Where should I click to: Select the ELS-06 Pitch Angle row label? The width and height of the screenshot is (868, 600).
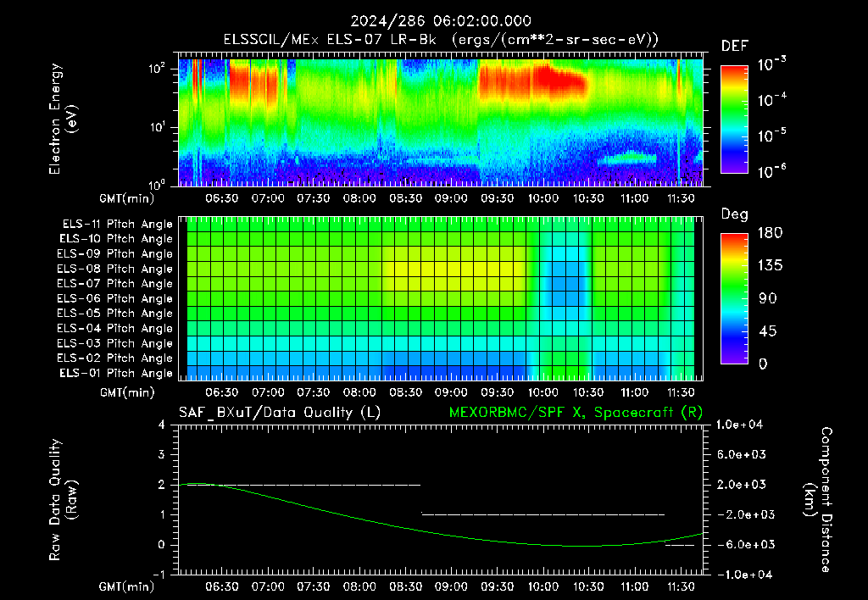tap(115, 299)
